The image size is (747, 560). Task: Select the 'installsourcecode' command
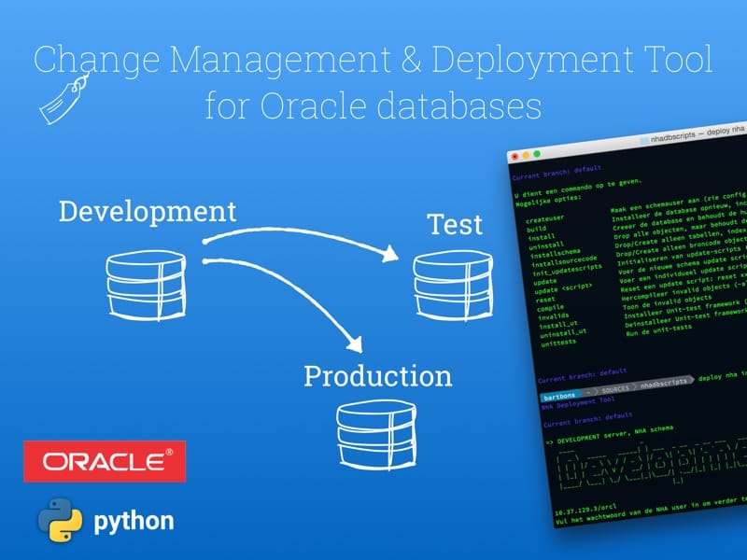(x=564, y=261)
